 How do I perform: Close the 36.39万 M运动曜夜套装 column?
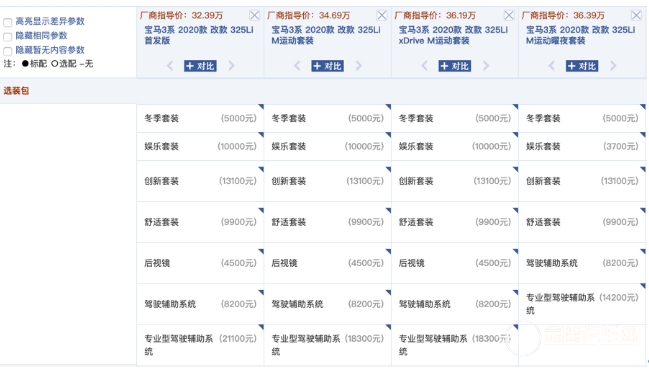pyautogui.click(x=636, y=16)
